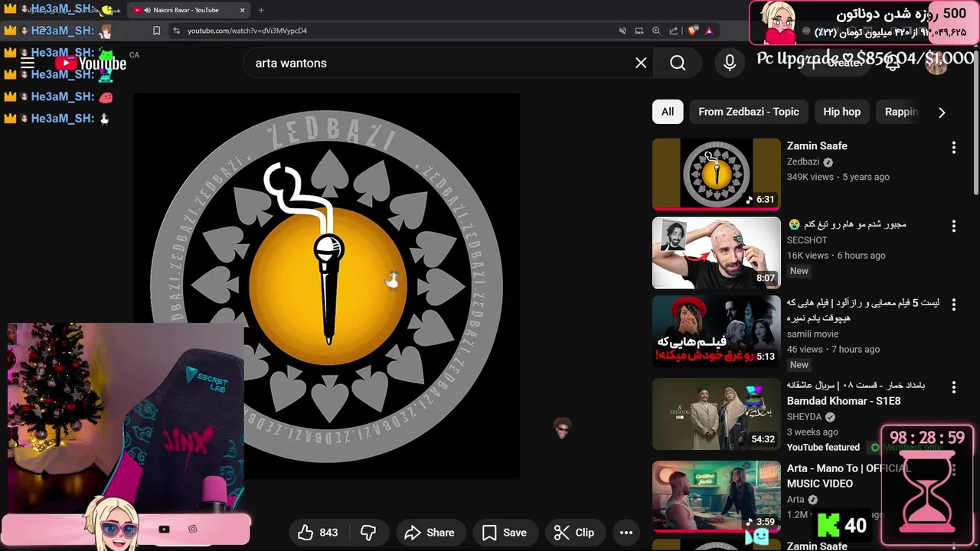Click the Zedbazi album art video player
The image size is (980, 551).
click(327, 286)
